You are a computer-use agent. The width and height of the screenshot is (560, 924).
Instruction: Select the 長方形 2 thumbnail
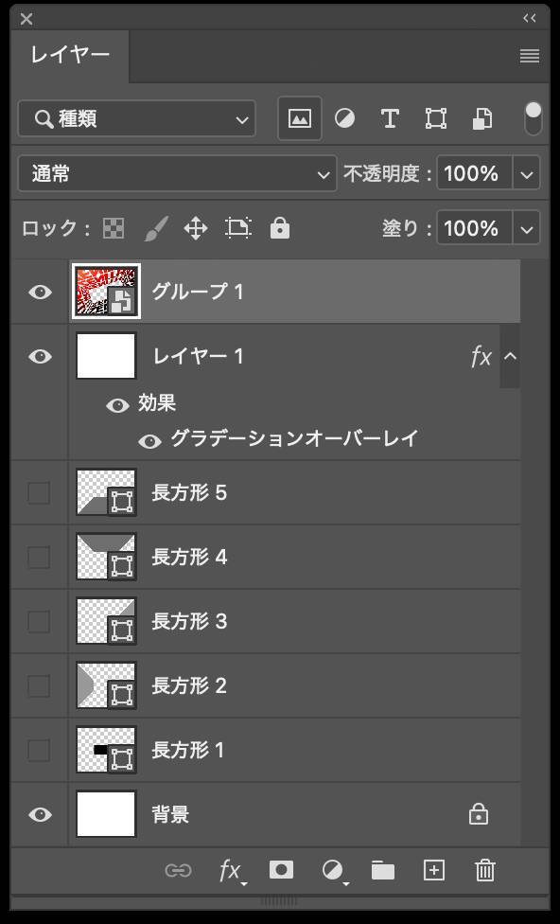point(106,686)
